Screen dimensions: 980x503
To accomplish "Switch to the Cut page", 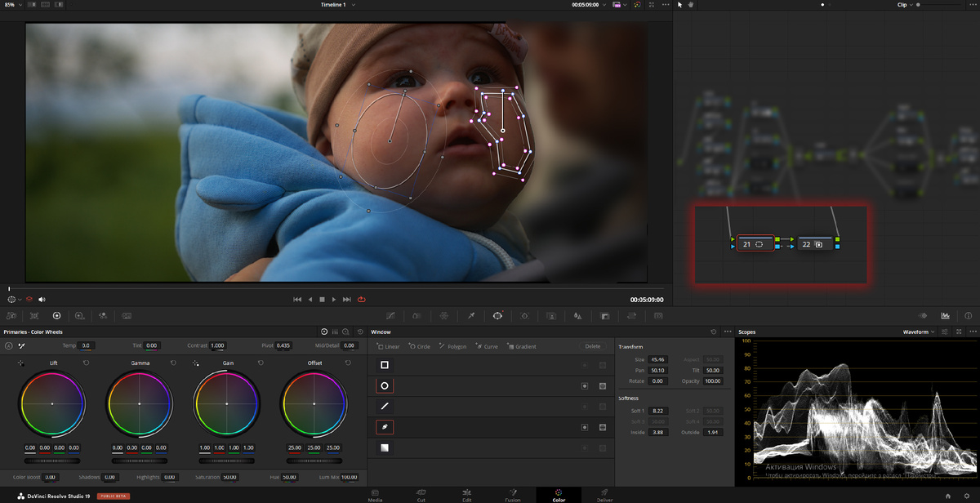I will click(x=421, y=496).
